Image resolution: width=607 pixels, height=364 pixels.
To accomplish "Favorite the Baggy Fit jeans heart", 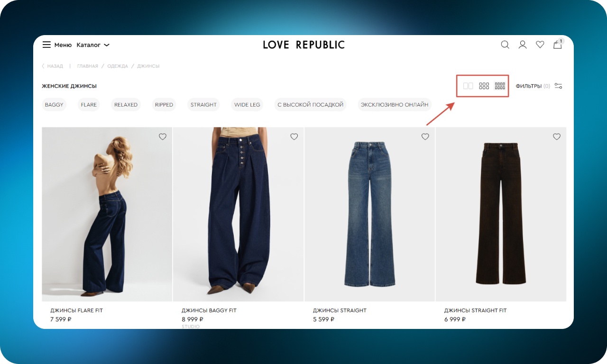I will (294, 136).
